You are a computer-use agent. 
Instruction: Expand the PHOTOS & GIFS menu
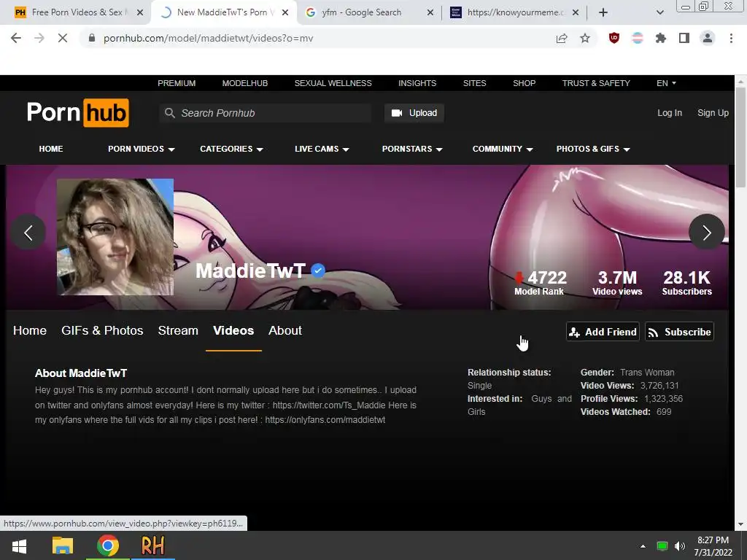[593, 149]
